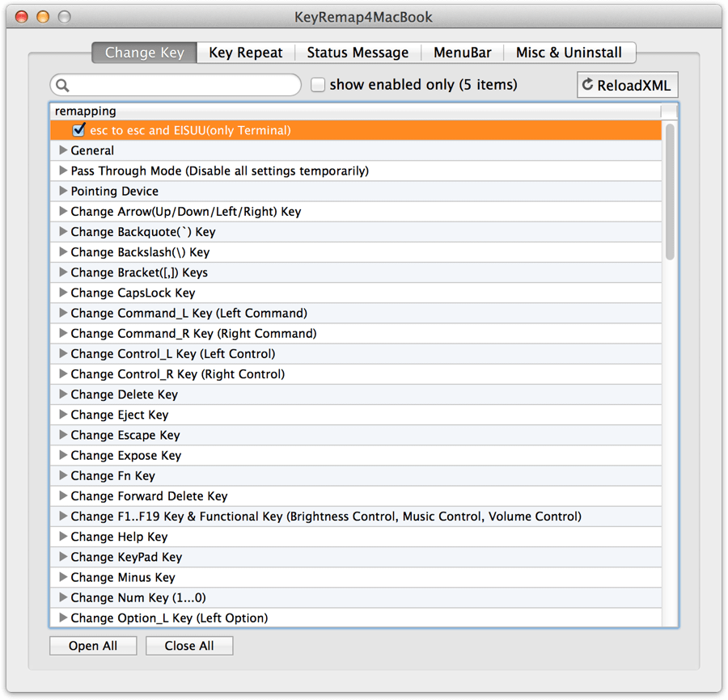This screenshot has height=700, width=728.
Task: Uncheck esc to esc and EISUU checkbox
Action: [78, 130]
